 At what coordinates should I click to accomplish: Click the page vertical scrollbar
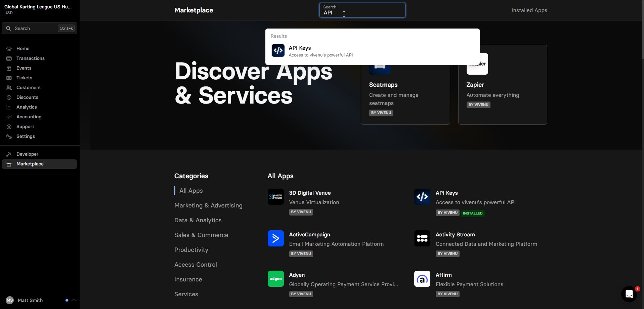click(x=642, y=30)
